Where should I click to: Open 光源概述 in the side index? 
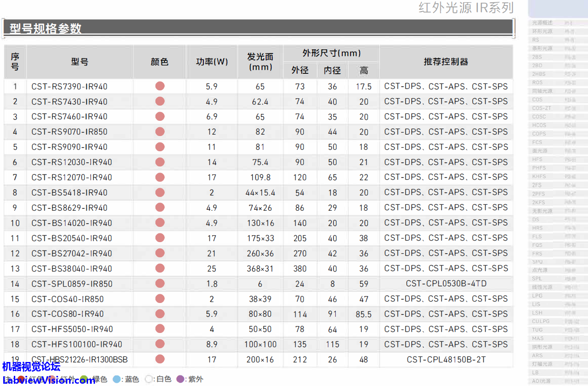[542, 23]
